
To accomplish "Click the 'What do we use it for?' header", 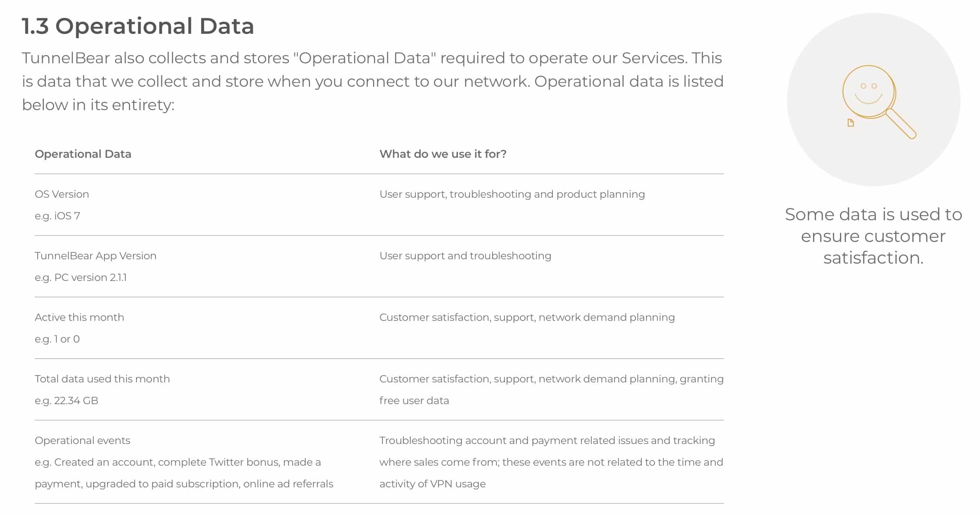I will tap(443, 154).
